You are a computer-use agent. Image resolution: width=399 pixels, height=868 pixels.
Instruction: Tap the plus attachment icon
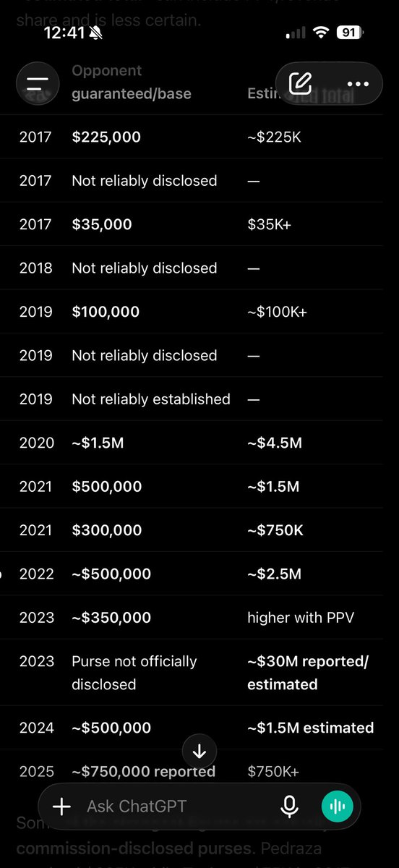62,806
